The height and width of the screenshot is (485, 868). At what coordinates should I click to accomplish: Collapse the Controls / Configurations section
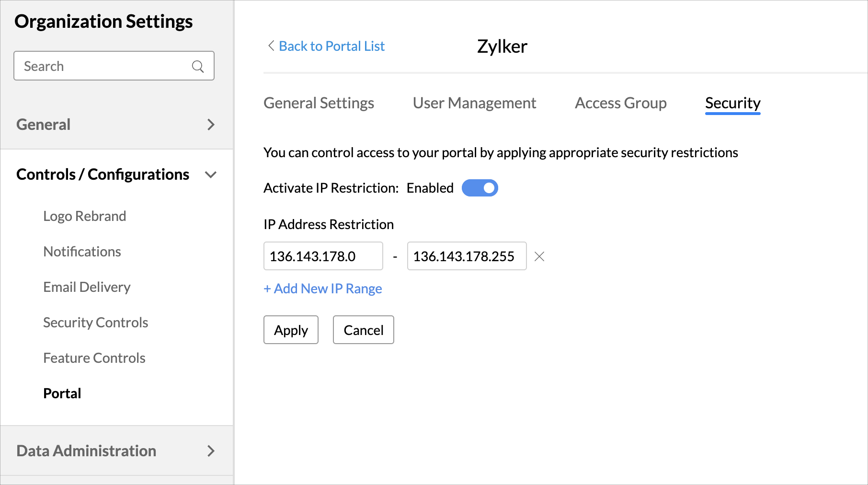(x=211, y=174)
